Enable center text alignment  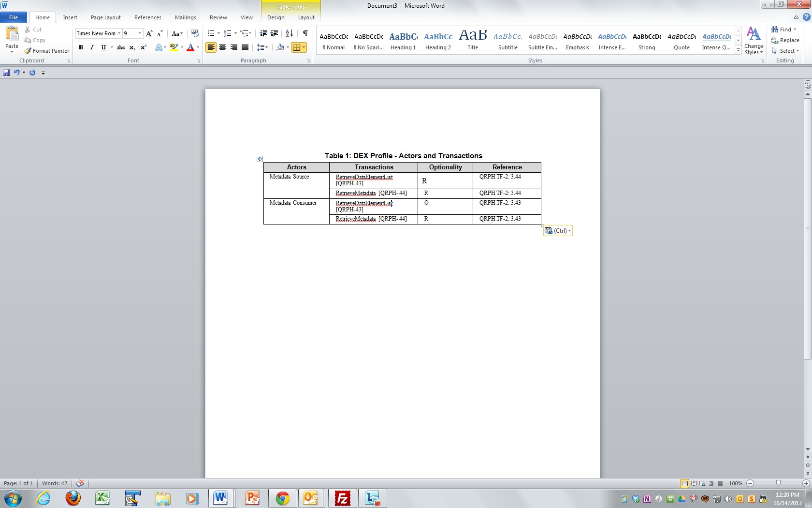[x=222, y=47]
